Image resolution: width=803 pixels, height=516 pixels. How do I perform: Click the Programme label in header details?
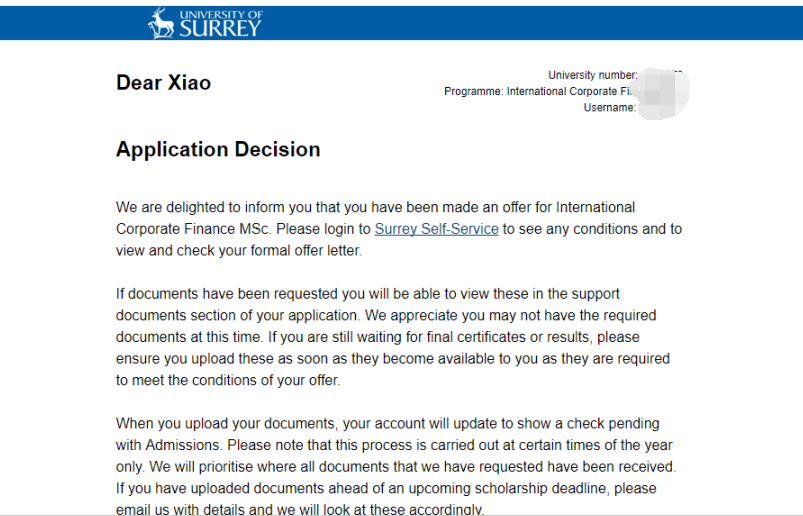474,92
